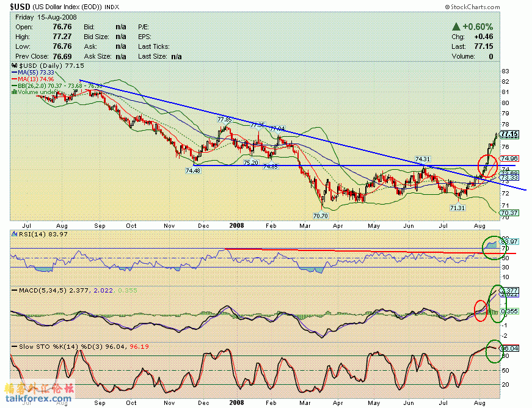This screenshot has height=408, width=532.
Task: Click the High value 77.27
Action: 62,37
